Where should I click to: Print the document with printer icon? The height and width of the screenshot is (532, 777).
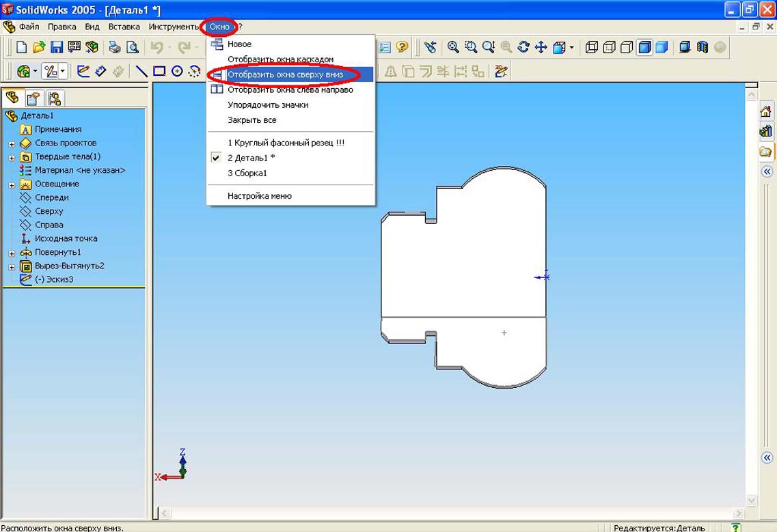coord(115,47)
